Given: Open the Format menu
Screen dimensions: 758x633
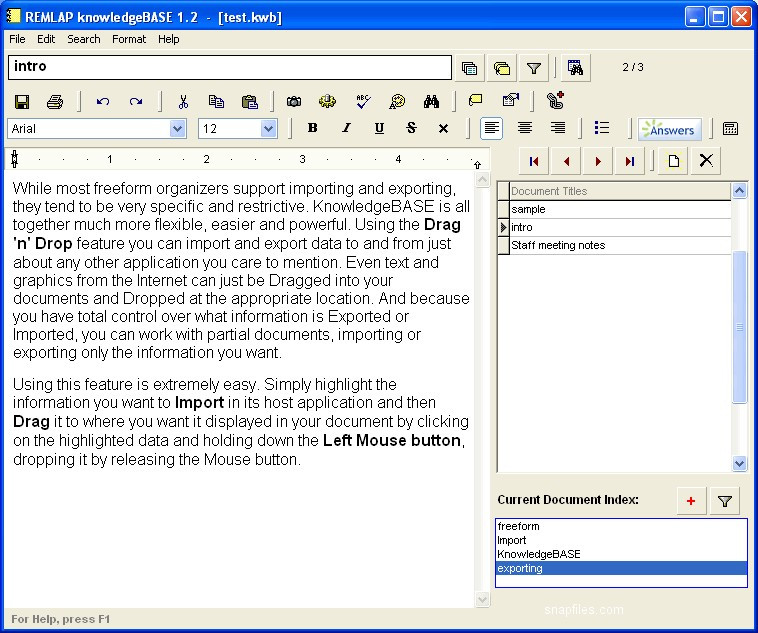Looking at the screenshot, I should click(129, 39).
